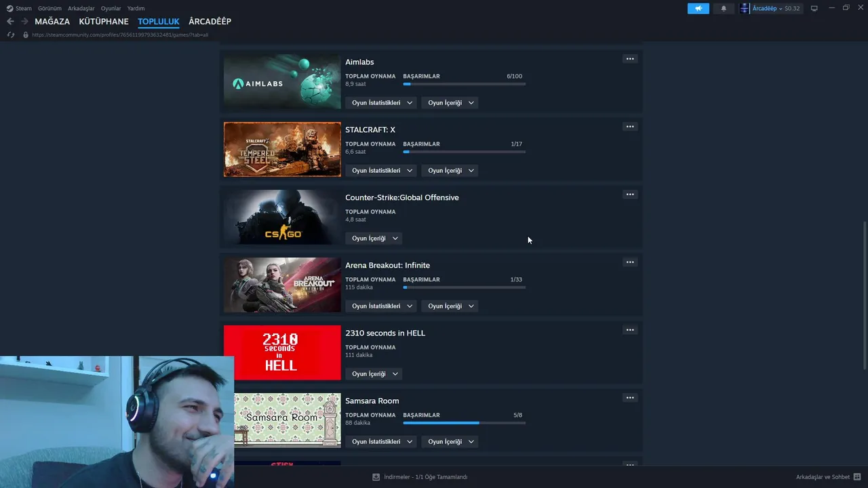Image resolution: width=868 pixels, height=488 pixels.
Task: Open the Steam menu
Action: click(x=24, y=8)
